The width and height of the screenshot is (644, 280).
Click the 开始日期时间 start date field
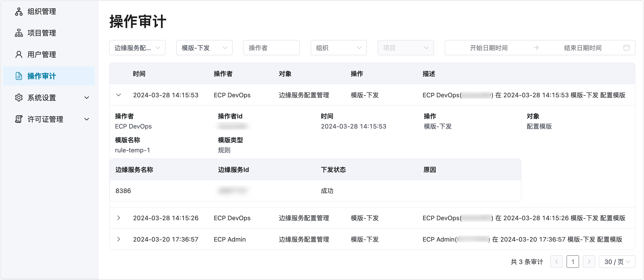488,48
